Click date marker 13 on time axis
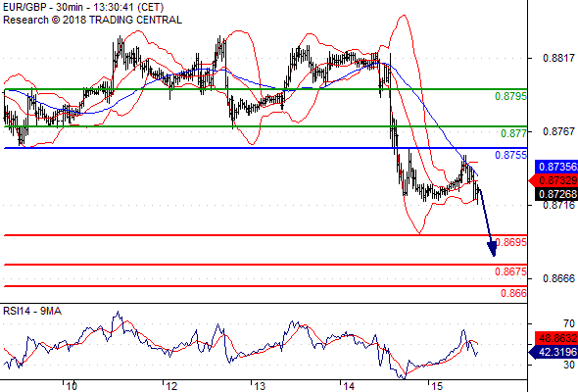The image size is (578, 392). 260,386
